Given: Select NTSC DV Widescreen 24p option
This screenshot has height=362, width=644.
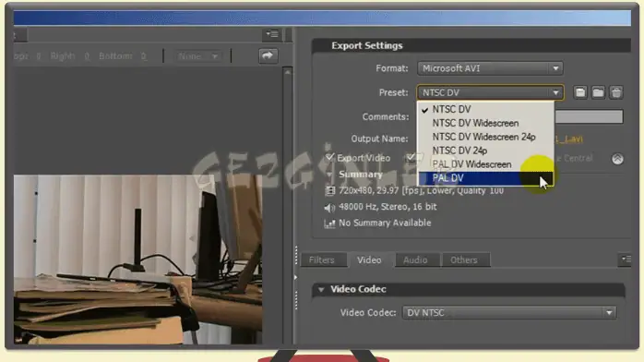Looking at the screenshot, I should tap(486, 137).
